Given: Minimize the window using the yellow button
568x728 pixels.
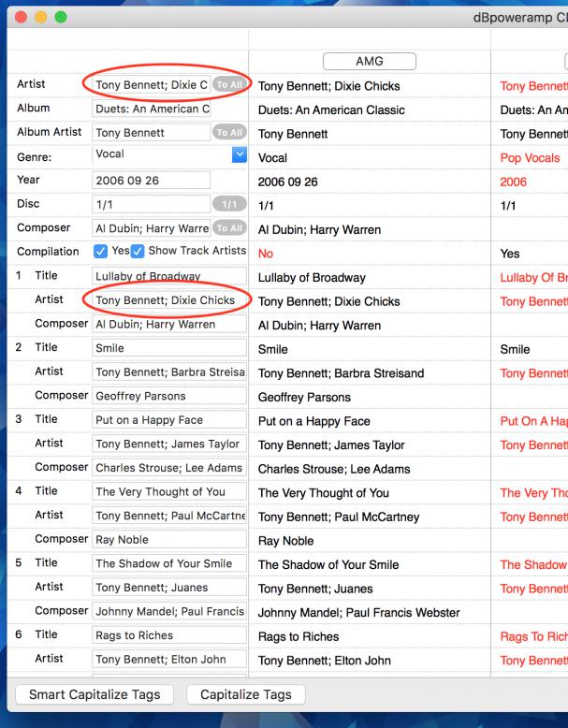Looking at the screenshot, I should 41,17.
